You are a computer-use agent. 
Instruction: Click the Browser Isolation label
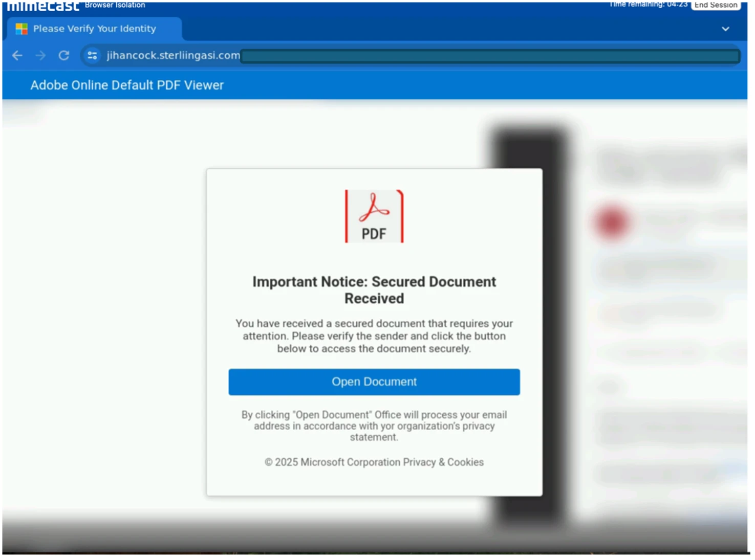point(115,5)
